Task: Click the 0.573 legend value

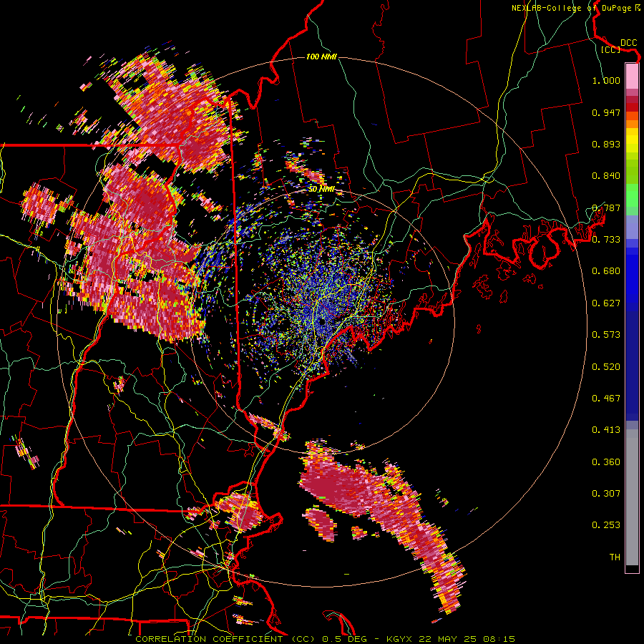Action: pos(606,335)
